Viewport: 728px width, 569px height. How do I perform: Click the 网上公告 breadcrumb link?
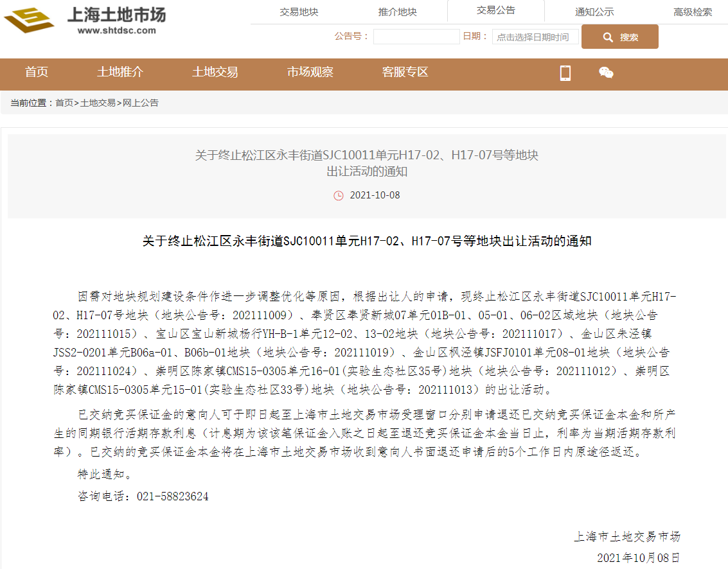point(141,102)
